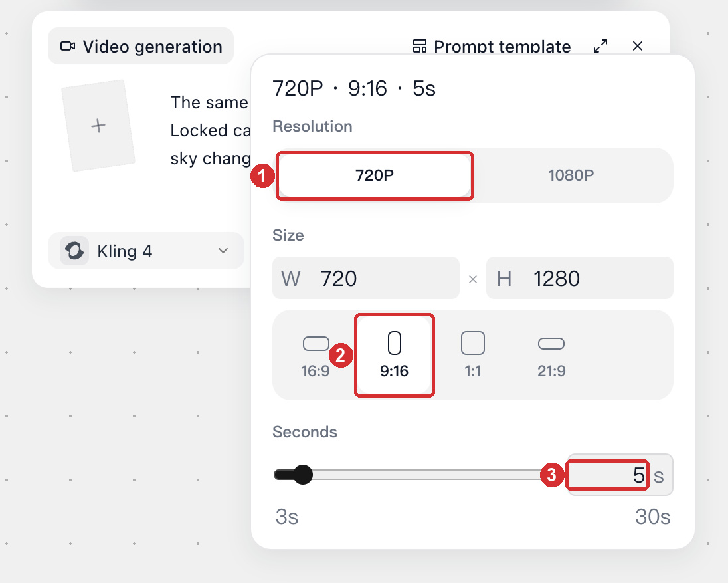The image size is (728, 583).
Task: Click the prompt line starting 'sky chang'
Action: tap(210, 158)
